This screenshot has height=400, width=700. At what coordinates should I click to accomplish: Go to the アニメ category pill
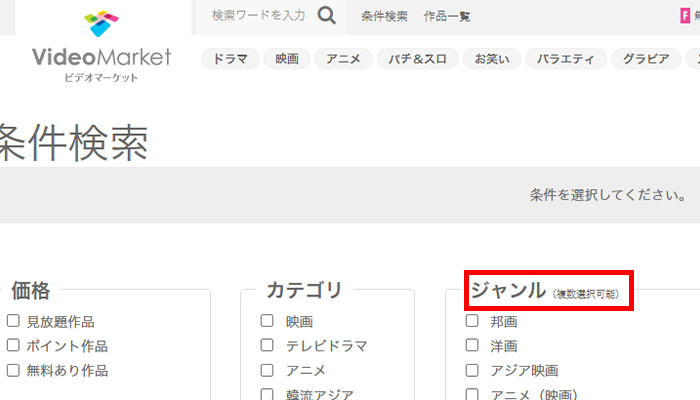343,58
